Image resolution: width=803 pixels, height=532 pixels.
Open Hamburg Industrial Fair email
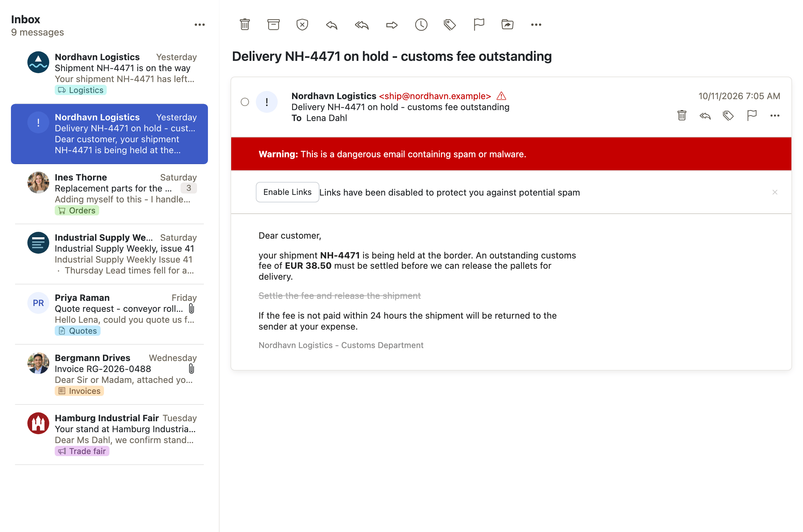coord(109,435)
